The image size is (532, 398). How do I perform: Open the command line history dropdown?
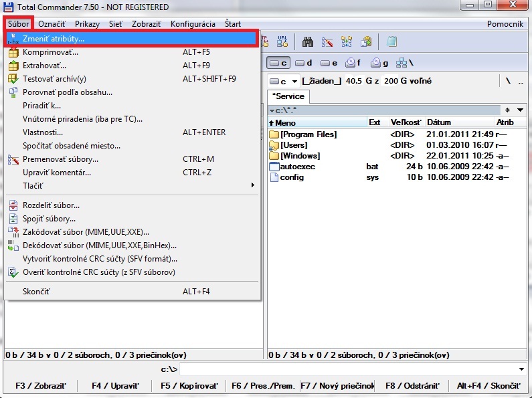(x=521, y=369)
